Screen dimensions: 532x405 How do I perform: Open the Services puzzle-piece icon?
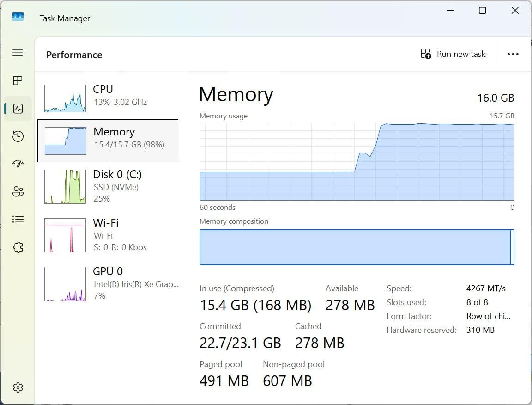pyautogui.click(x=18, y=247)
